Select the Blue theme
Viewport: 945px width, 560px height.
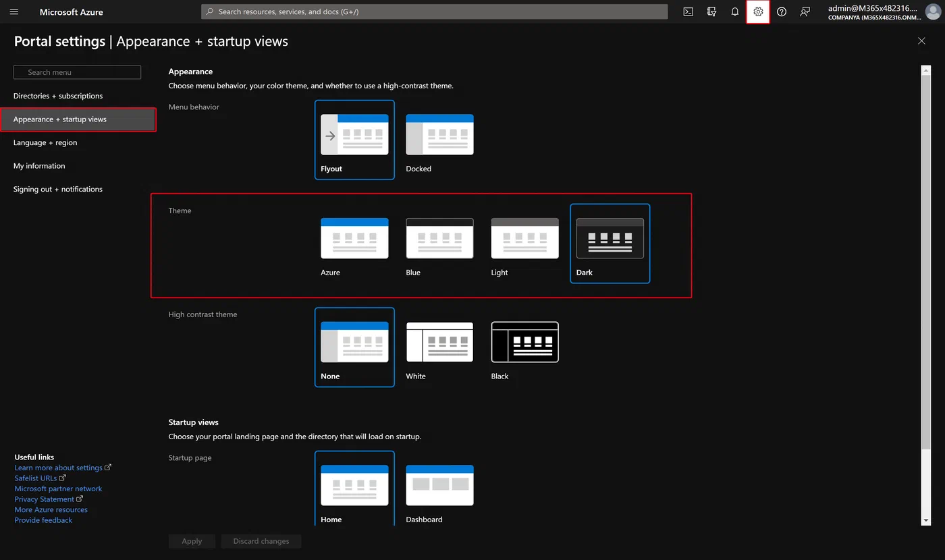click(x=439, y=244)
